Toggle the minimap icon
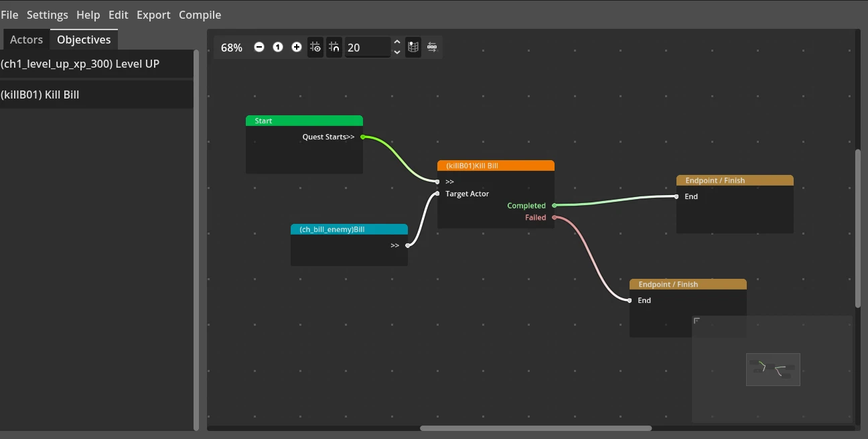Image resolution: width=868 pixels, height=439 pixels. click(x=413, y=47)
